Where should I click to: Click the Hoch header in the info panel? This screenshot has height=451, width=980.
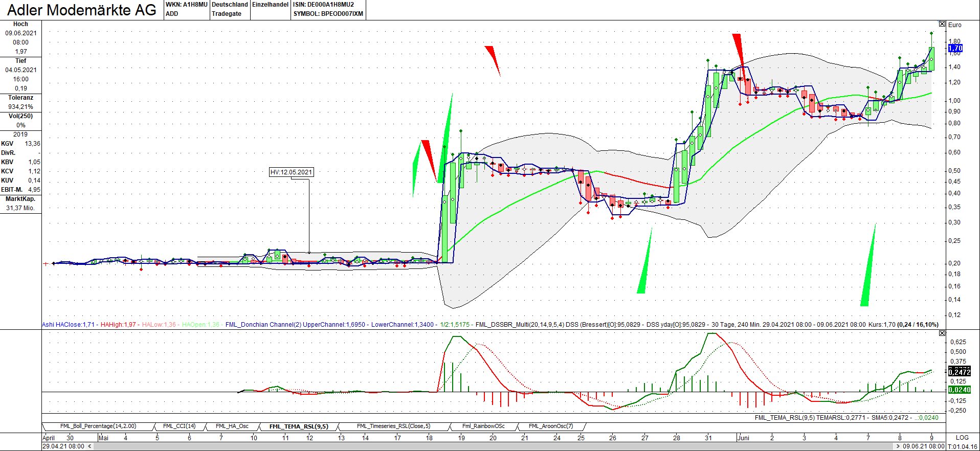(x=20, y=24)
